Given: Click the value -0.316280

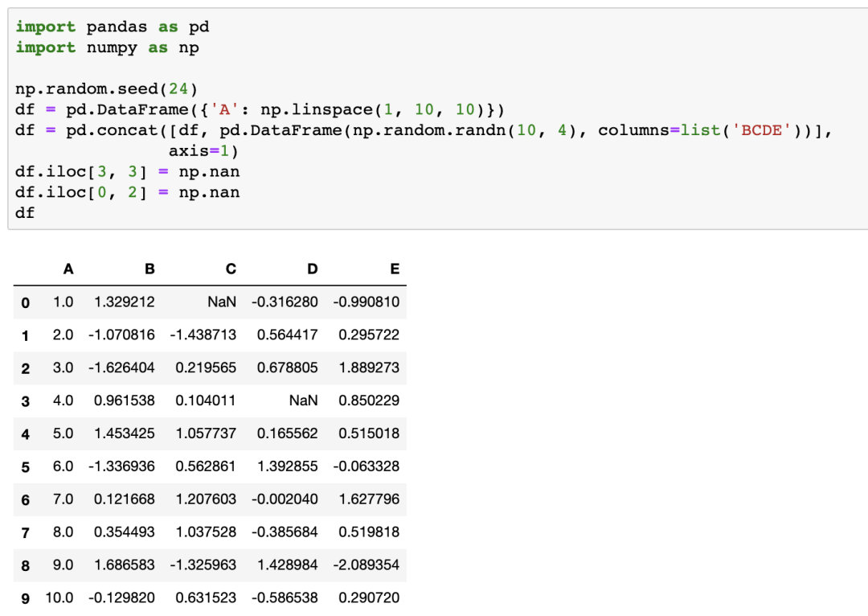Looking at the screenshot, I should (x=285, y=302).
